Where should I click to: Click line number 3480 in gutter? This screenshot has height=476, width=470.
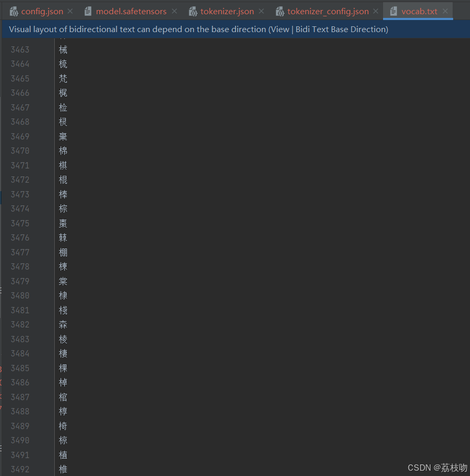[20, 296]
